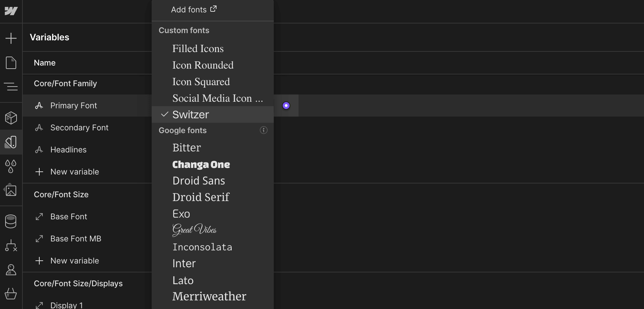The image size is (644, 309).
Task: Open the Users account icon
Action: tap(11, 270)
